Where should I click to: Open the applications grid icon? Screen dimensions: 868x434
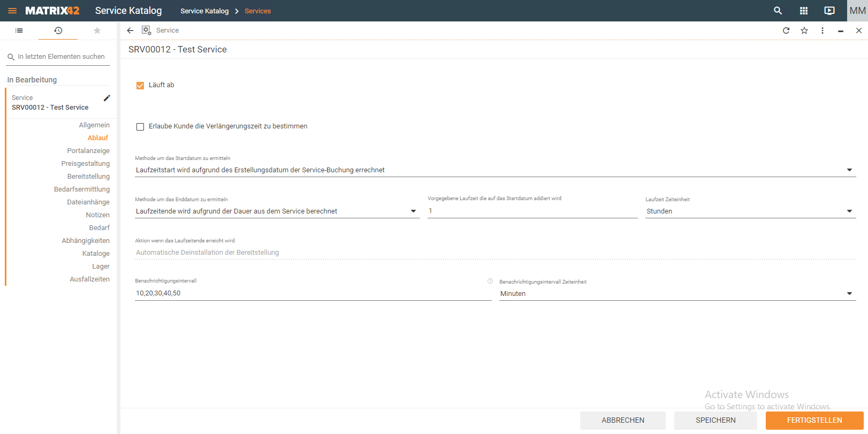coord(803,11)
